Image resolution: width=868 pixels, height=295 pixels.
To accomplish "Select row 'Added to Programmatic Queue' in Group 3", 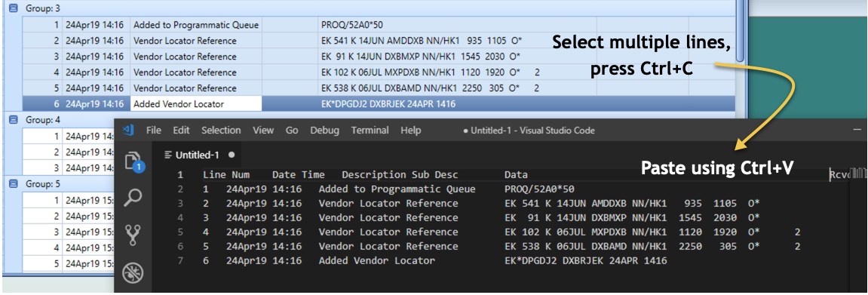I will pyautogui.click(x=379, y=25).
